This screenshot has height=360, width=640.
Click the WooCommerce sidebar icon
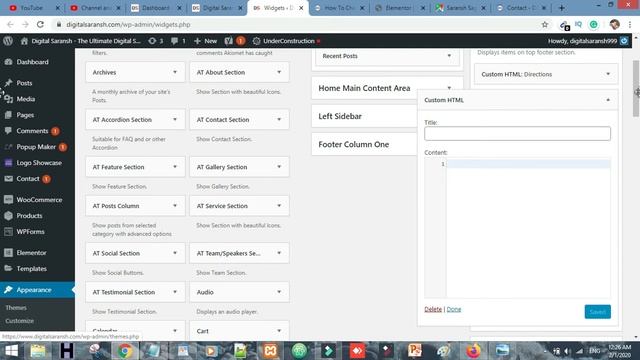8,200
